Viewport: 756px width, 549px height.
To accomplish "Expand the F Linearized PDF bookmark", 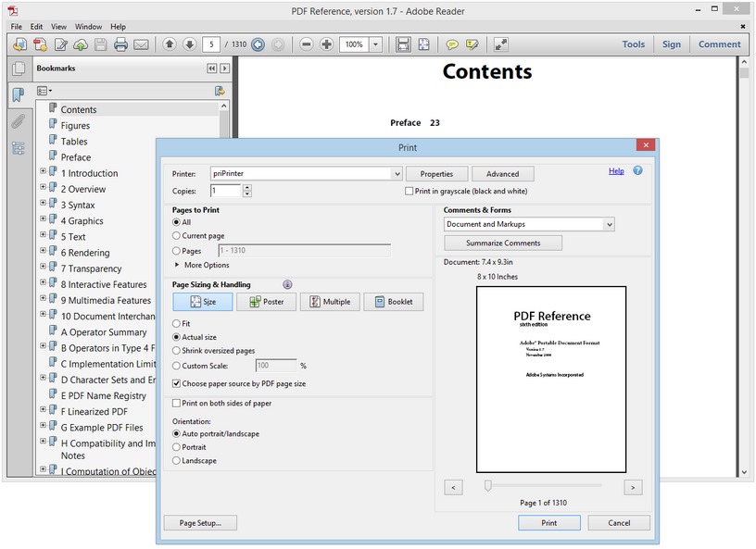I will [43, 410].
